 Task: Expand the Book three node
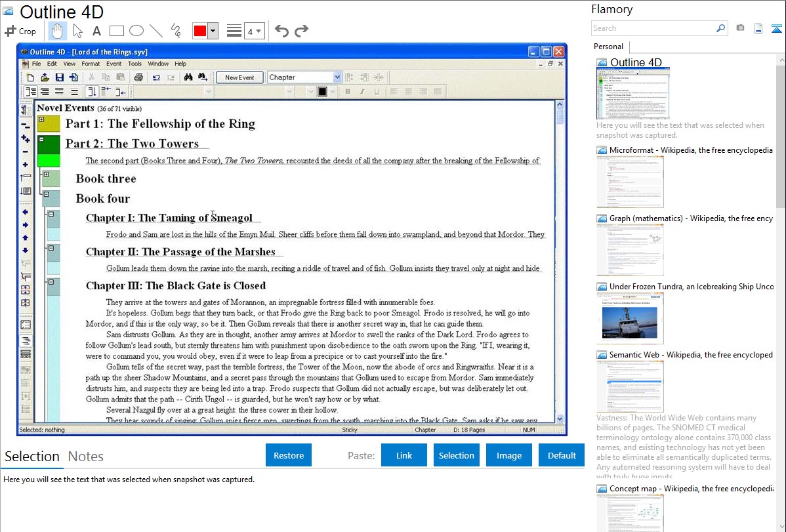(46, 174)
